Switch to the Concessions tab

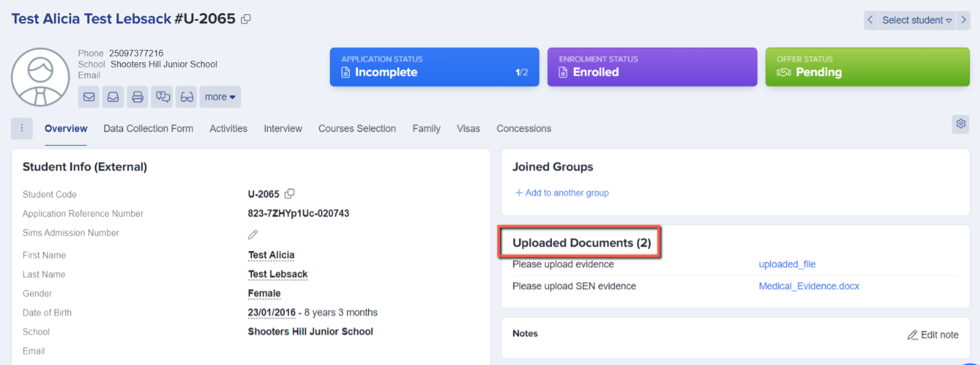pyautogui.click(x=524, y=129)
